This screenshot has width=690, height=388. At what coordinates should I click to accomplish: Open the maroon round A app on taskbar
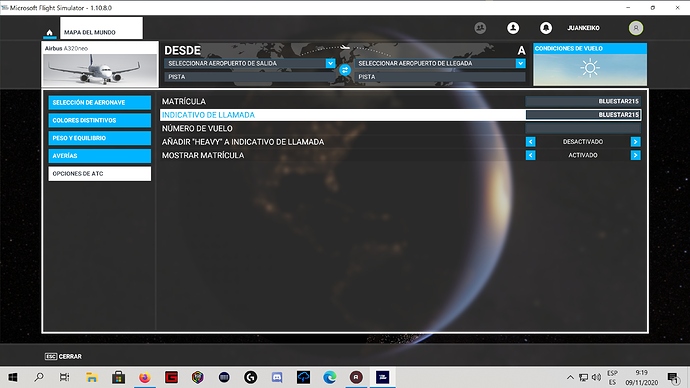click(356, 377)
